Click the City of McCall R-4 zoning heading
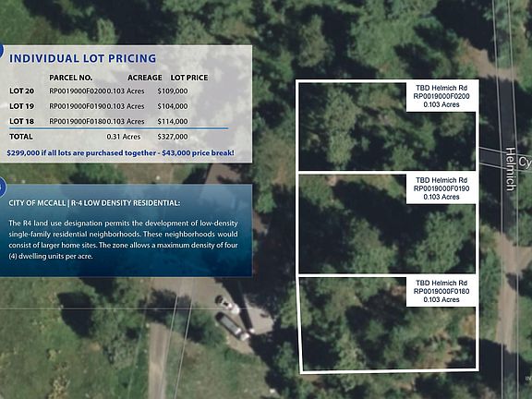Viewport: 532px width, 399px height. (x=94, y=203)
